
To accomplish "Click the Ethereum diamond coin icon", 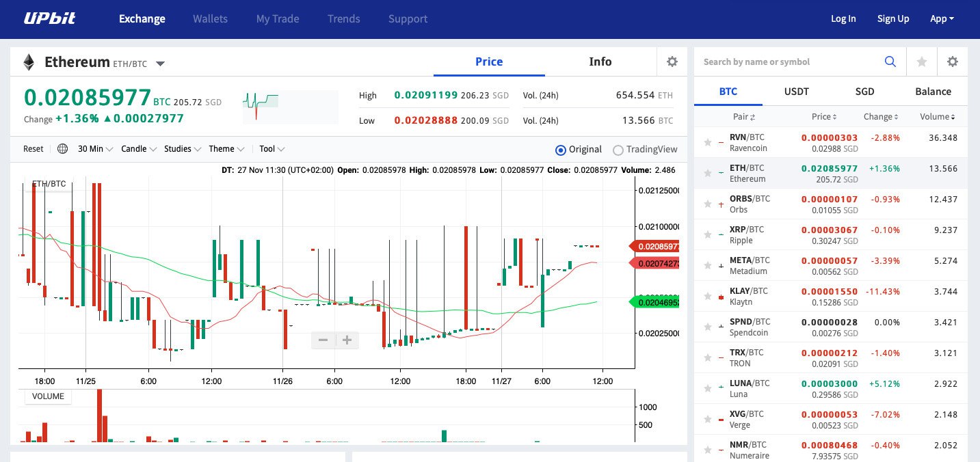I will pyautogui.click(x=29, y=62).
